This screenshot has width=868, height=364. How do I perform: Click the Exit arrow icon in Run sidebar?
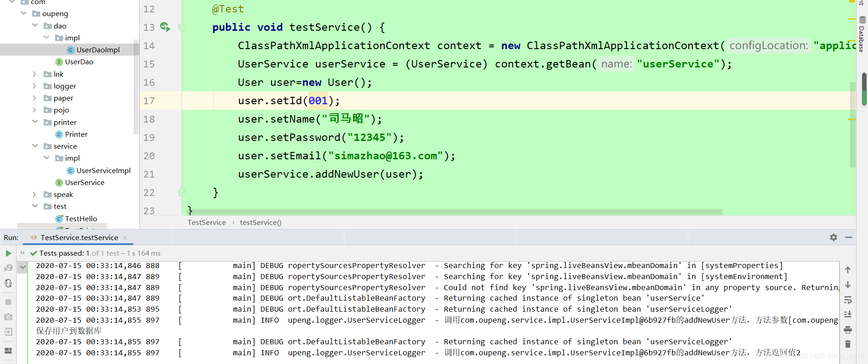(x=8, y=332)
